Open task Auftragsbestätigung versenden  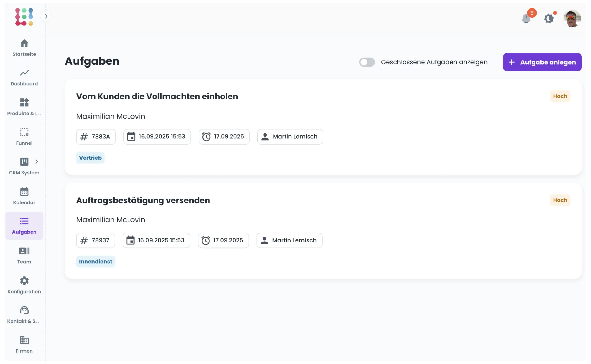tap(143, 200)
